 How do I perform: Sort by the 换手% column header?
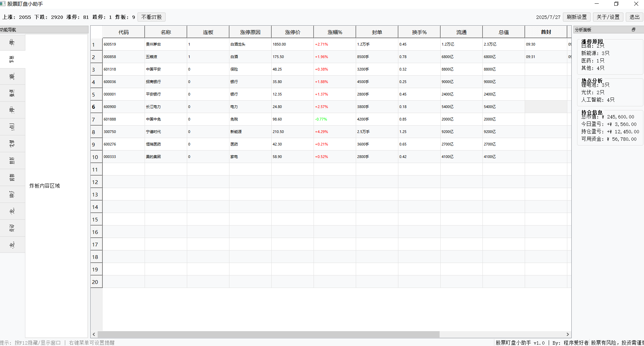pos(419,32)
